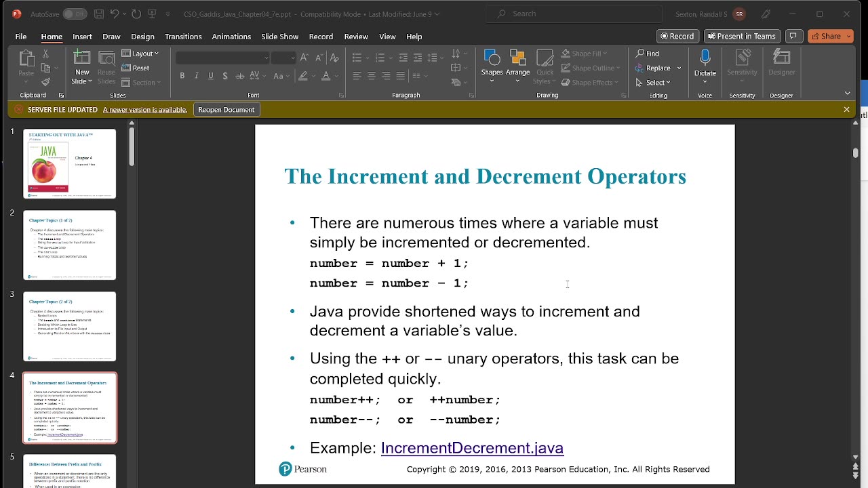Decrease list indent level icon
The width and height of the screenshot is (868, 488).
(403, 58)
